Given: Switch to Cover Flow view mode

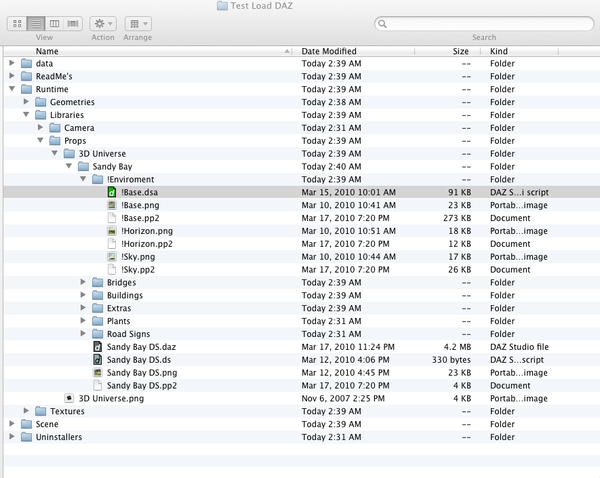Looking at the screenshot, I should (73, 24).
